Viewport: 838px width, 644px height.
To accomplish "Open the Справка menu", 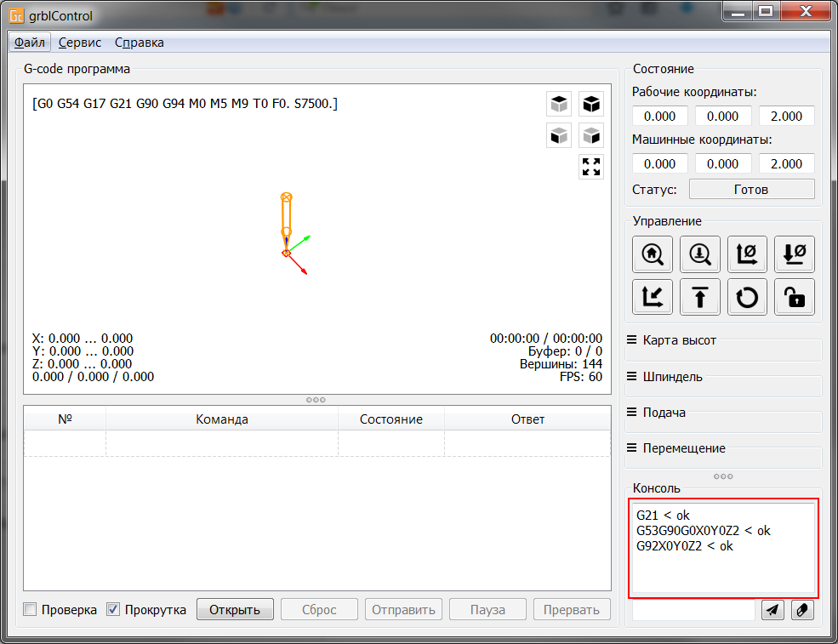I will (139, 43).
